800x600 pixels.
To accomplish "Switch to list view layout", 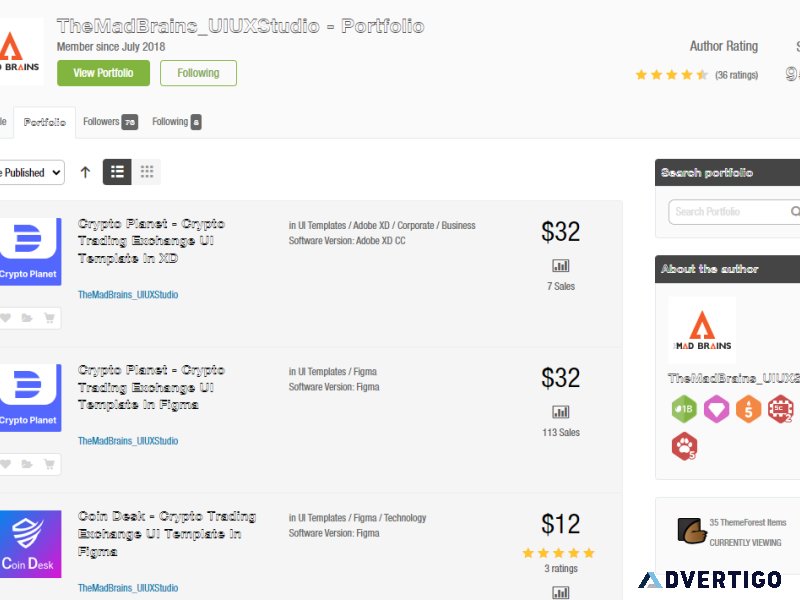I will 117,172.
